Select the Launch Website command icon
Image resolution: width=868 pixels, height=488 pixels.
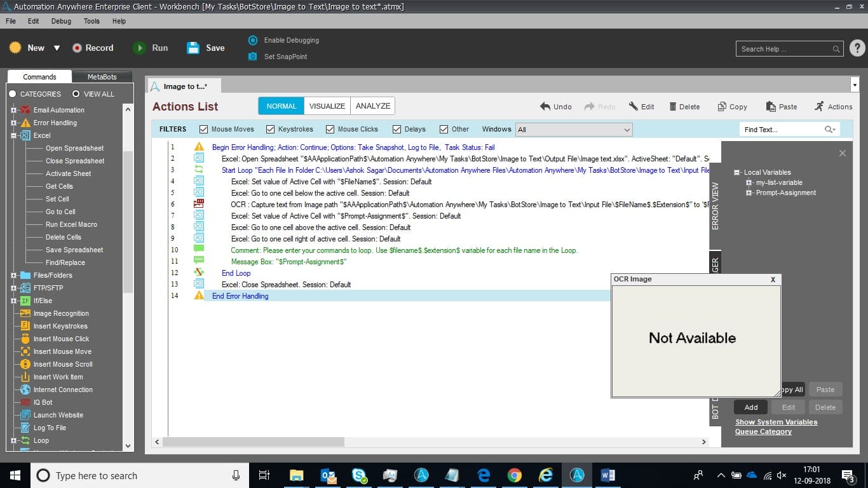(x=25, y=415)
